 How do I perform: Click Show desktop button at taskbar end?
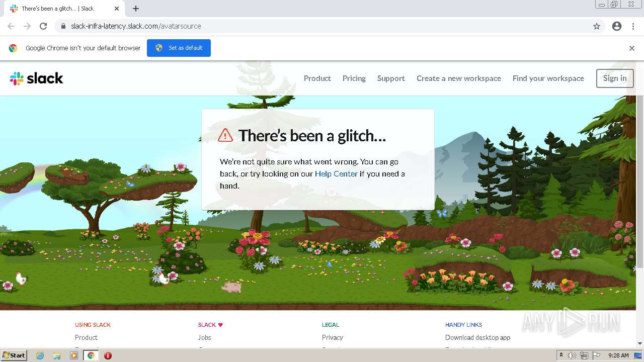click(x=638, y=355)
